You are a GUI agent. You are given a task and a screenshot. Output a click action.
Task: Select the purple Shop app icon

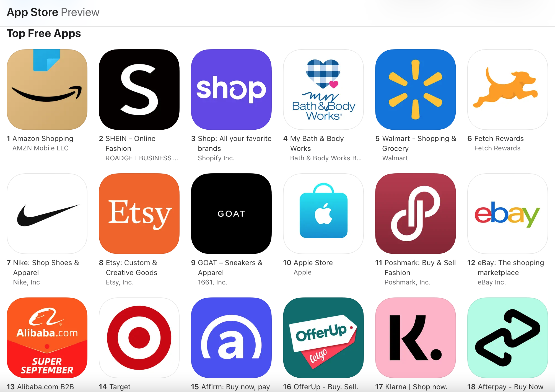coord(231,90)
